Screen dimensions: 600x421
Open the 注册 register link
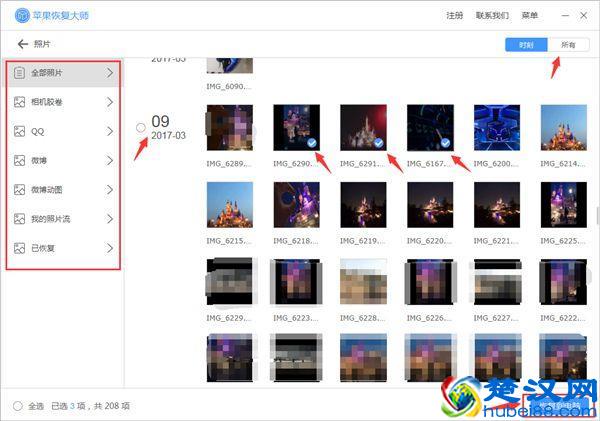tap(454, 16)
